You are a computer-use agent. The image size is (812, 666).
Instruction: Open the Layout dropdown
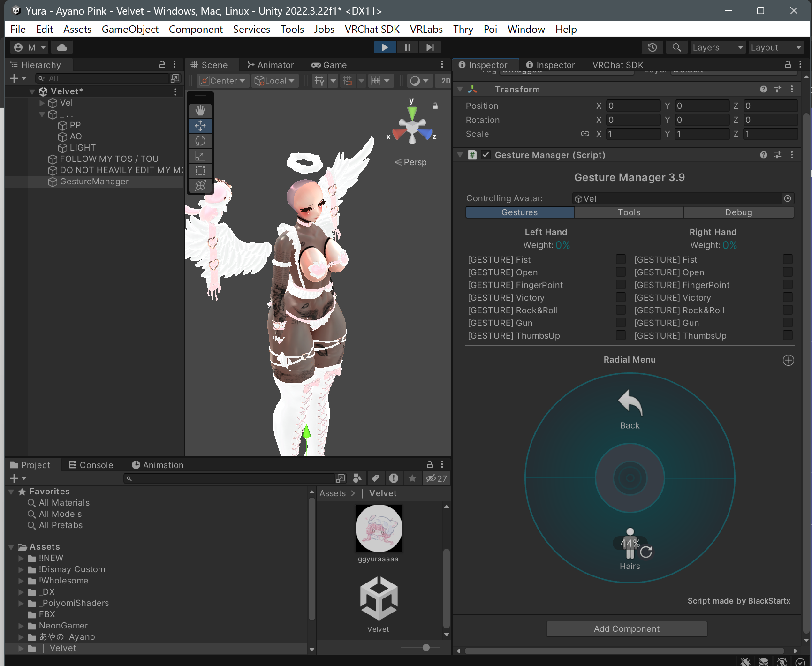(776, 47)
